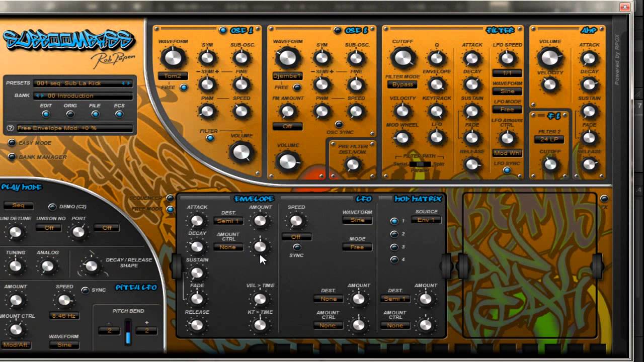Enable Pitch LFO Sync LED

pos(85,290)
